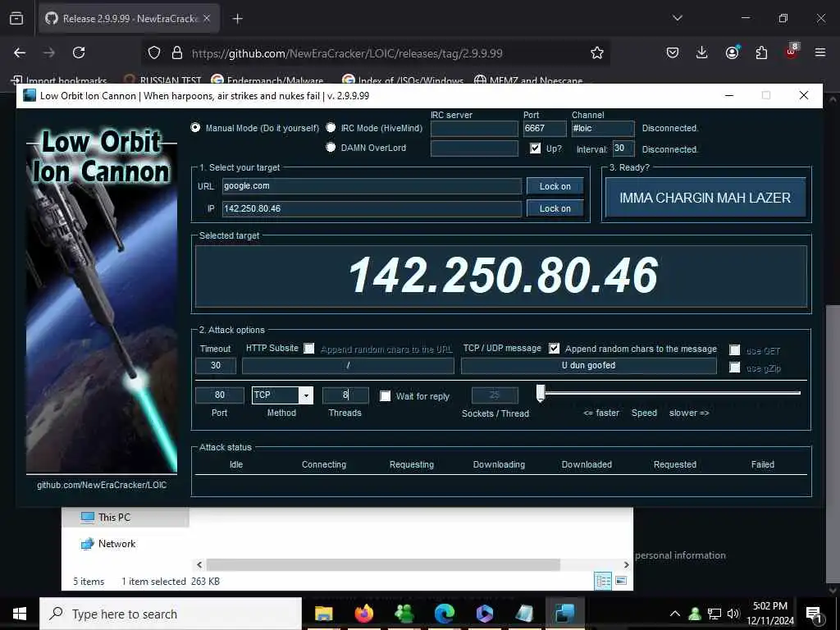Screen dimensions: 840x630
Task: Click Explorer scrollbar right arrow
Action: pos(626,564)
